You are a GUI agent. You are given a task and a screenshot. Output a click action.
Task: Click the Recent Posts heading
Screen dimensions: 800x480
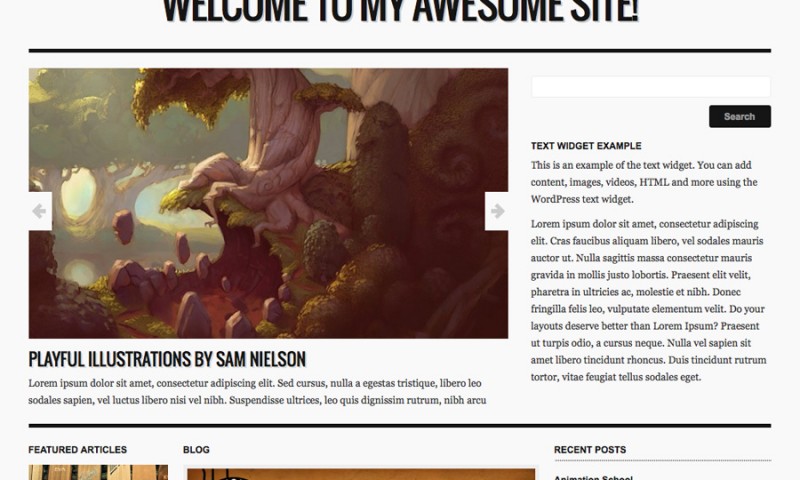pos(590,450)
